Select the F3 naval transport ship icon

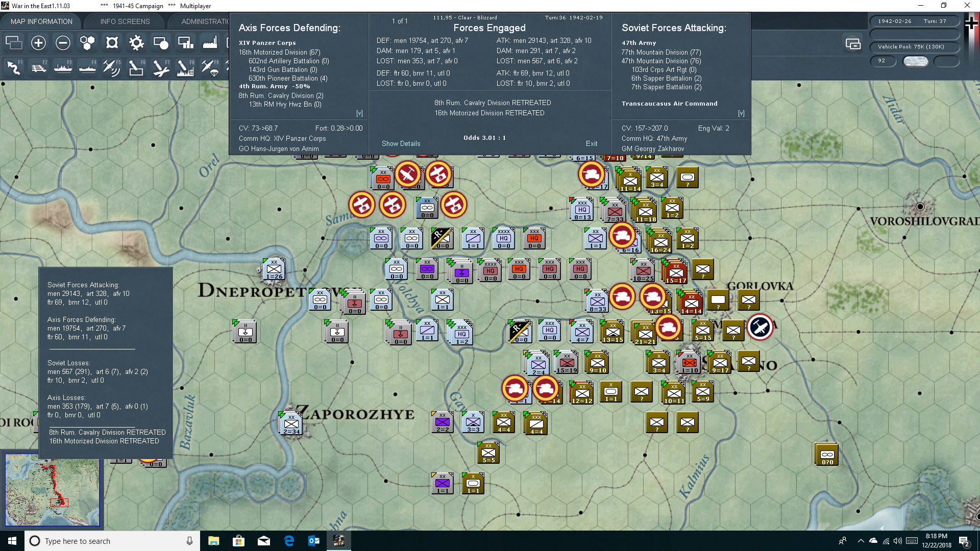63,68
